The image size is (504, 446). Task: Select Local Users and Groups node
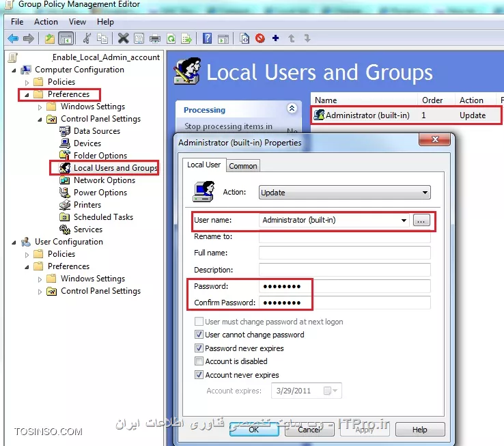click(115, 168)
